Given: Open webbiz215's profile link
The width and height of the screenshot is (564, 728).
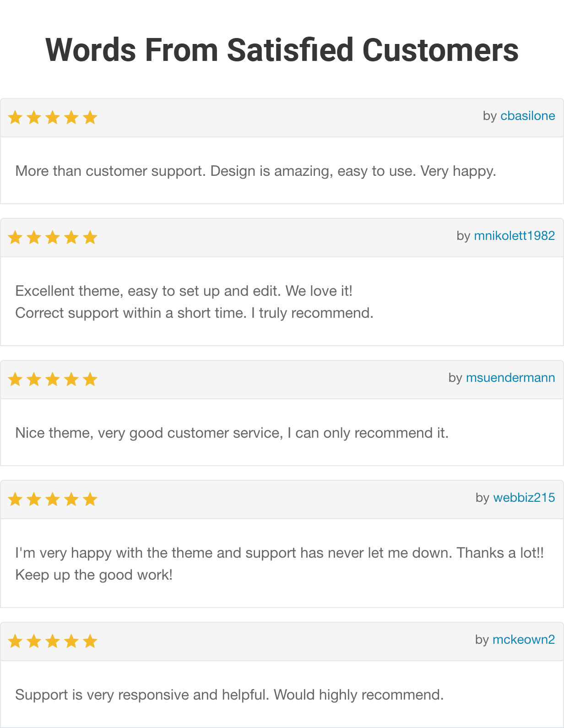Looking at the screenshot, I should click(x=524, y=498).
